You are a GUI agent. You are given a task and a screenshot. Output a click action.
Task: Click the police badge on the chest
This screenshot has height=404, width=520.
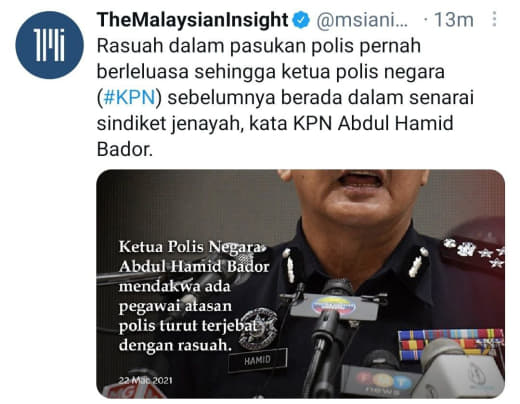click(x=258, y=329)
